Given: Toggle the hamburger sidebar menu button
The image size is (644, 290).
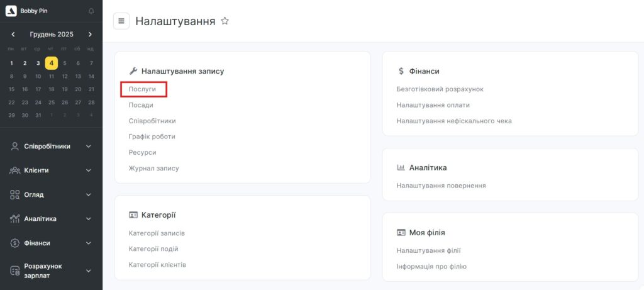Looking at the screenshot, I should coord(121,21).
